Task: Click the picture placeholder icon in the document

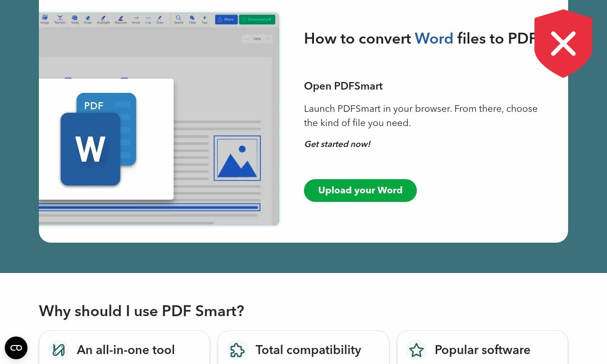Action: 237,158
